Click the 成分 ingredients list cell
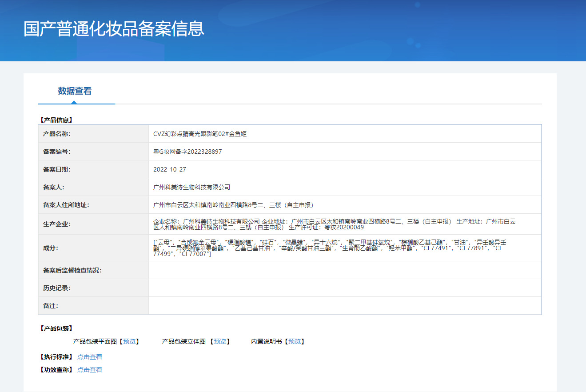Viewport: 586px width, 392px height. tap(345, 248)
